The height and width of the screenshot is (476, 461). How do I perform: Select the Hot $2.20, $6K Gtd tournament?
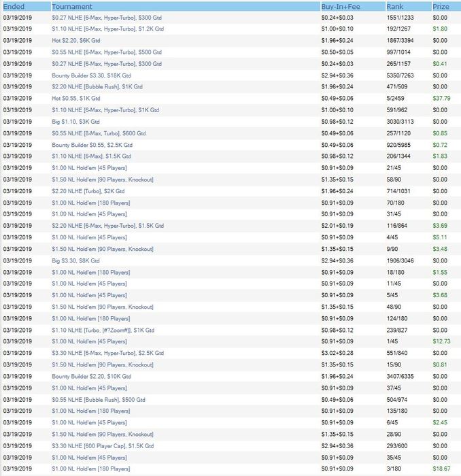click(76, 41)
